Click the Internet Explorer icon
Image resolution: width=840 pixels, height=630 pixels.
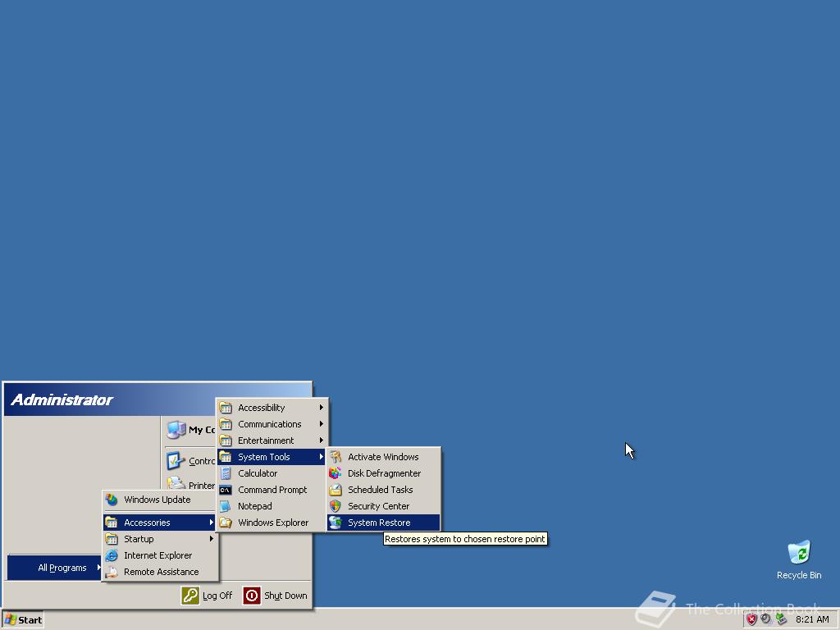click(112, 555)
